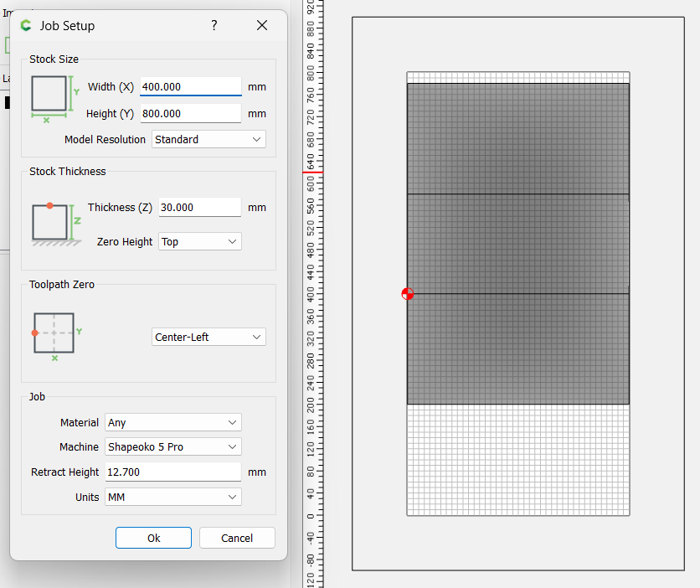The image size is (700, 588).
Task: Click the red zero origin marker on canvas
Action: 407,294
